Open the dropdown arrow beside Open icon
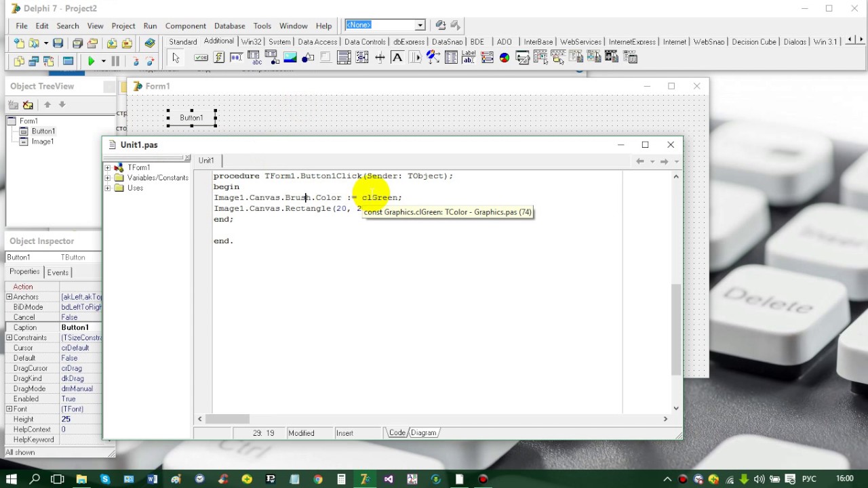 (45, 43)
